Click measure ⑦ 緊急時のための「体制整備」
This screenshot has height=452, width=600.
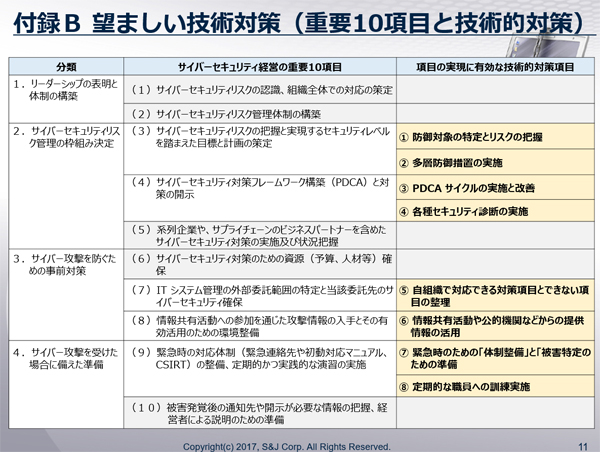coord(495,358)
